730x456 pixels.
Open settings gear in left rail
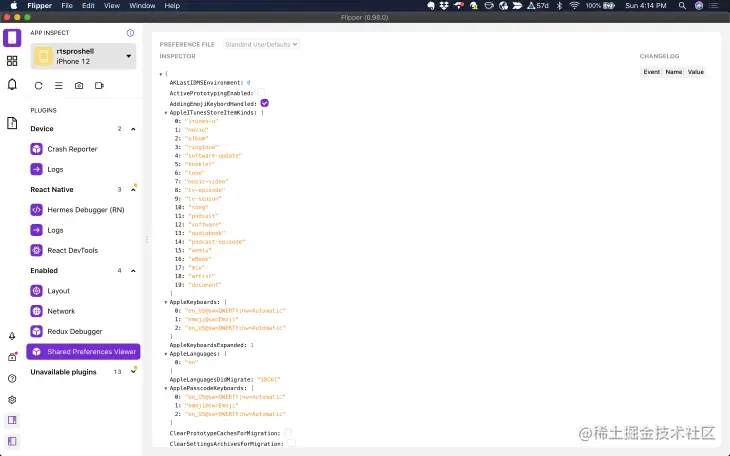(x=12, y=400)
